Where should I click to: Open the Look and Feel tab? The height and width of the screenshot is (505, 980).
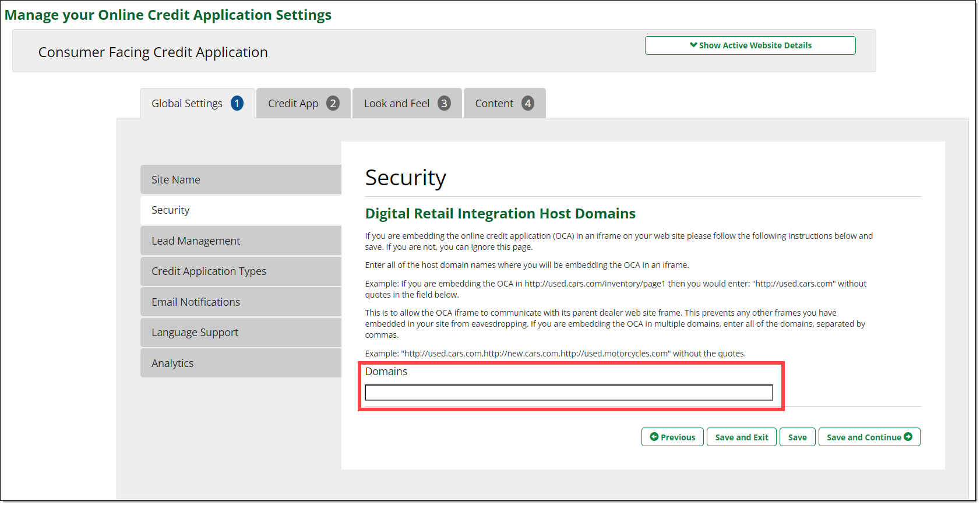coord(396,104)
